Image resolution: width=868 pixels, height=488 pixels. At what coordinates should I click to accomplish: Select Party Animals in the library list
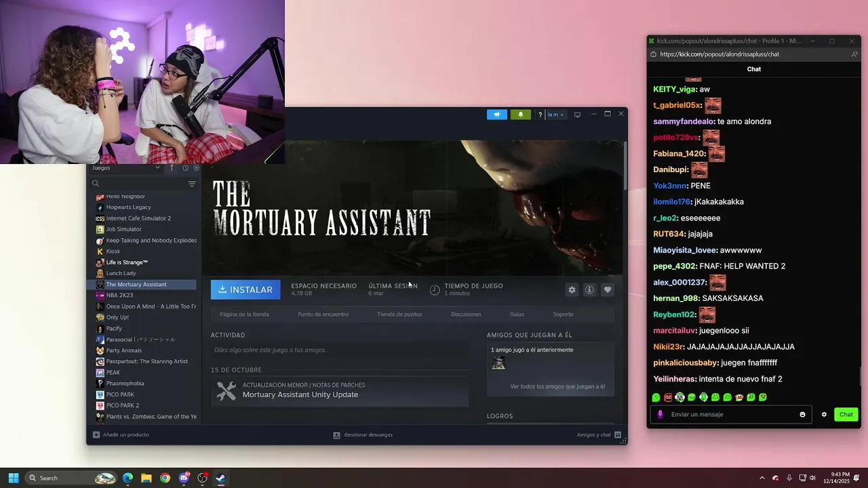pyautogui.click(x=123, y=350)
